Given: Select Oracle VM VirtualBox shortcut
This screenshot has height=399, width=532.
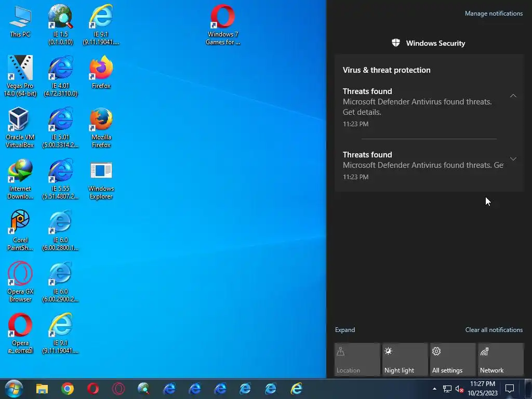Looking at the screenshot, I should click(20, 128).
